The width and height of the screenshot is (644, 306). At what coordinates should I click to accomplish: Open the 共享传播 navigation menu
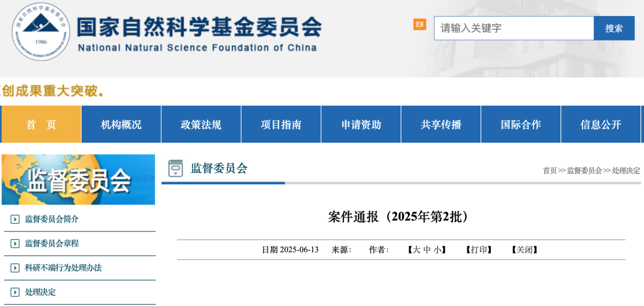441,125
